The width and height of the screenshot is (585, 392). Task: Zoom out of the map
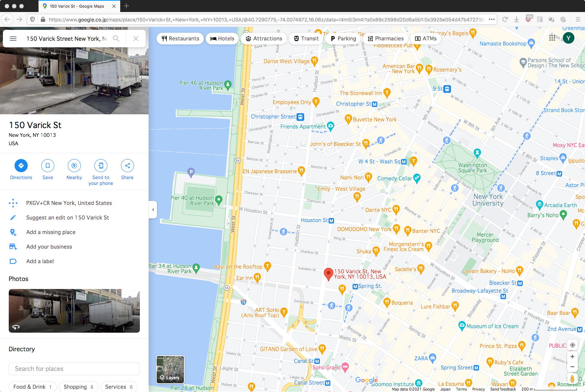pos(573,367)
